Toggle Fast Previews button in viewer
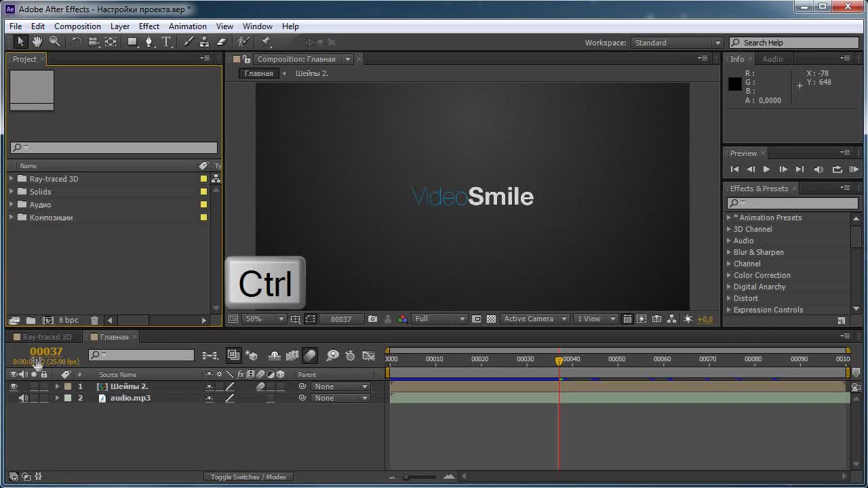Image resolution: width=868 pixels, height=488 pixels. (x=641, y=319)
